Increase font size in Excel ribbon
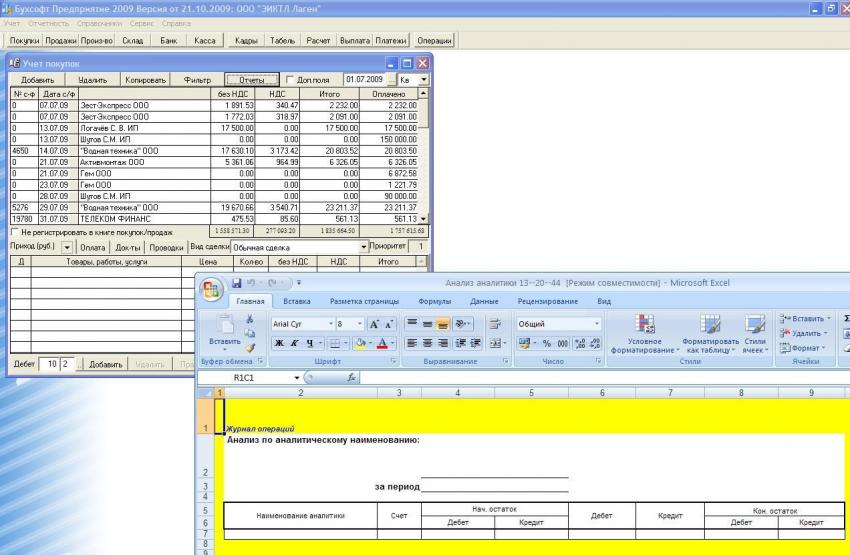 [374, 324]
